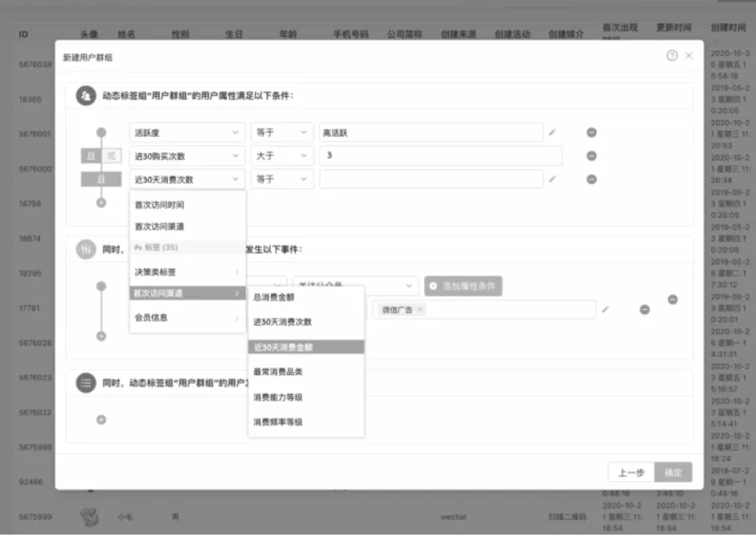Open the 活跃度 attribute dropdown
This screenshot has width=756, height=537.
pos(187,132)
